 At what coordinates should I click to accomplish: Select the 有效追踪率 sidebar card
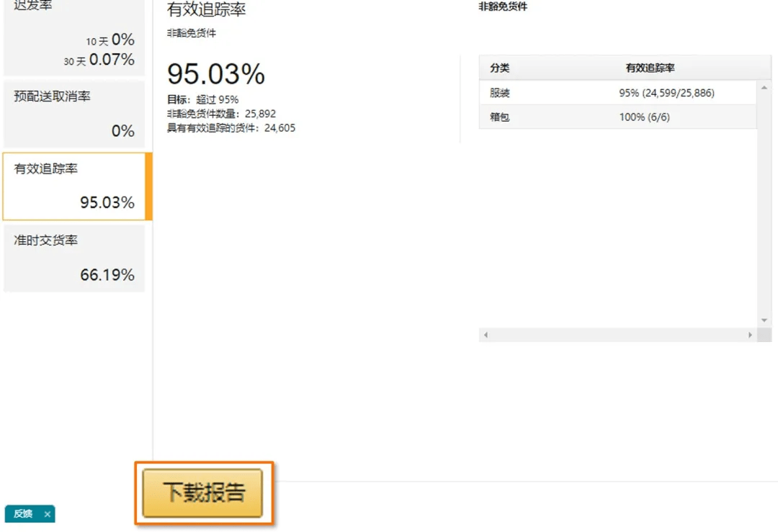tap(74, 186)
